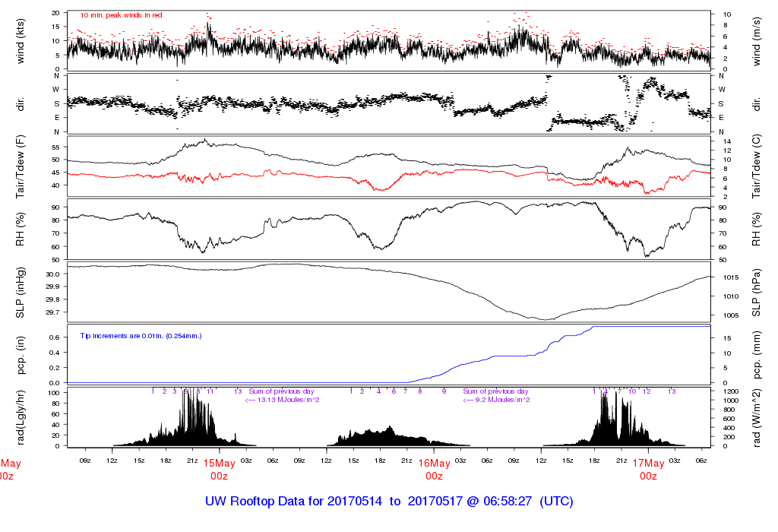Click the 'rad(Lgly/hr)' axis label
The height and width of the screenshot is (532, 778).
pyautogui.click(x=20, y=417)
